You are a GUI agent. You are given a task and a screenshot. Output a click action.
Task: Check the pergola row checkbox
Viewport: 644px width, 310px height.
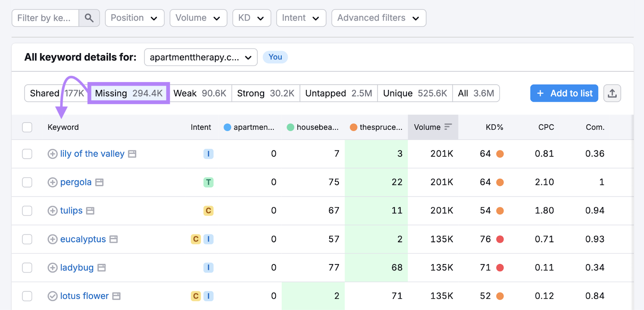(x=27, y=182)
